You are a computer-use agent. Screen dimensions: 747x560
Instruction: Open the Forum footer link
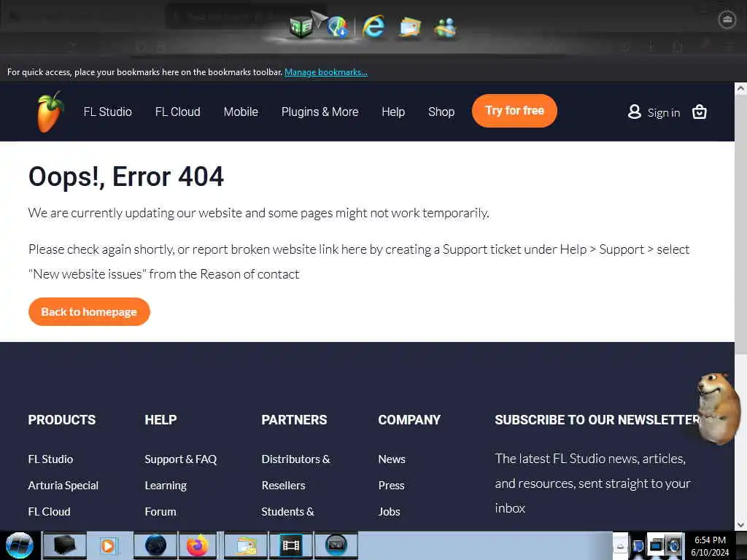tap(160, 511)
